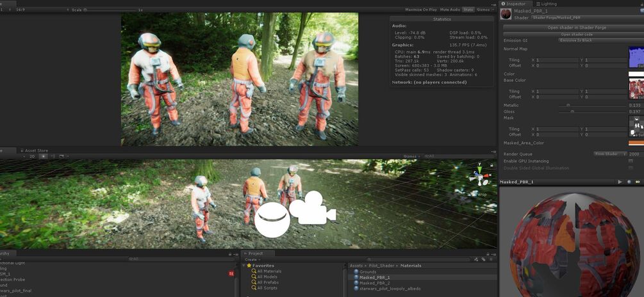The width and height of the screenshot is (644, 297).
Task: Click the search icon beside All Prefabs
Action: (254, 282)
